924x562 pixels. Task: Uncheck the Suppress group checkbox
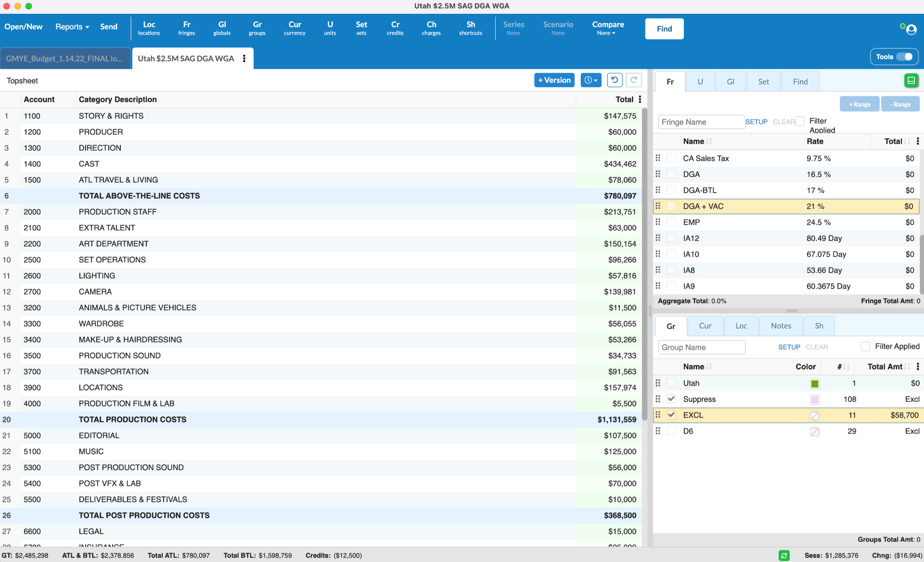[x=671, y=399]
